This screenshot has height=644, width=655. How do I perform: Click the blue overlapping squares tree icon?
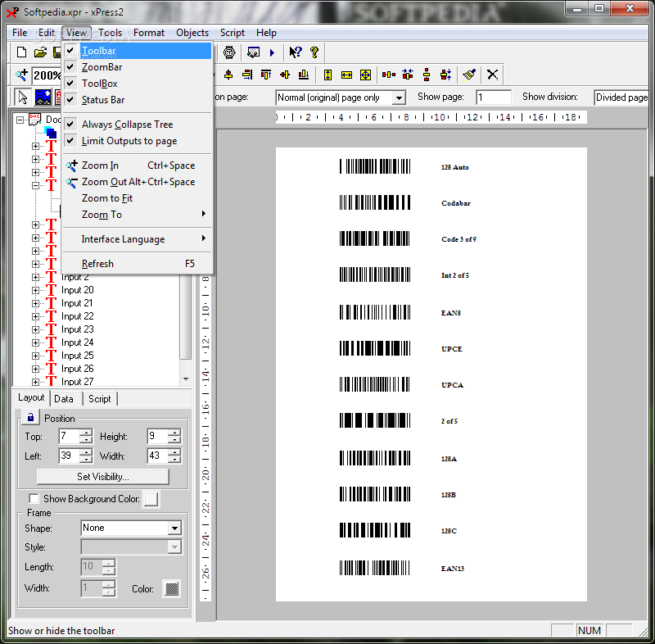click(51, 133)
